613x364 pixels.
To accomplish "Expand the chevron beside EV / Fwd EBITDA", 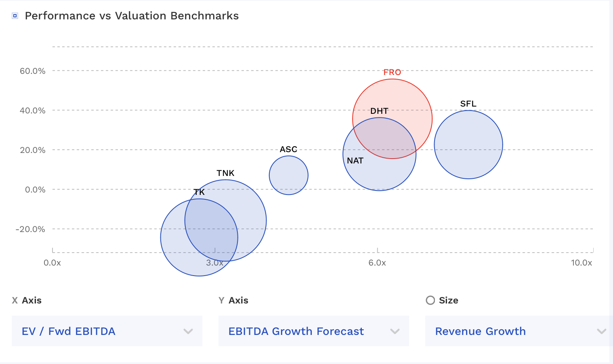I will pyautogui.click(x=187, y=331).
